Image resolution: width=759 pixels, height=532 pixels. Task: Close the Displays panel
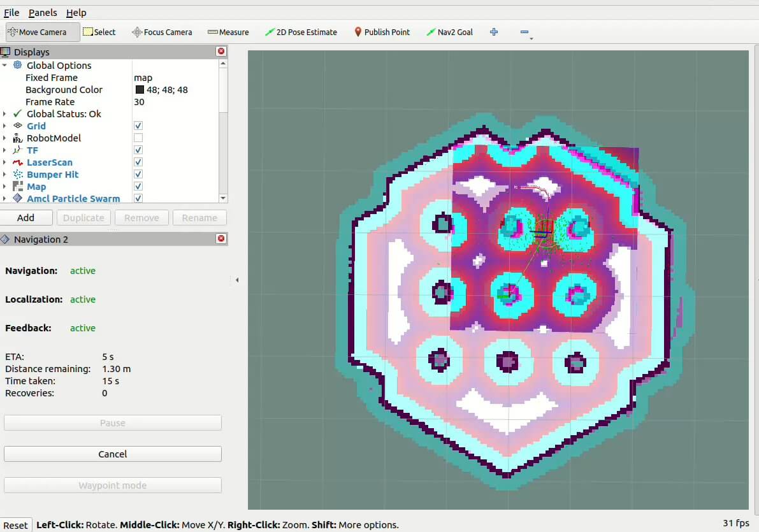pyautogui.click(x=221, y=52)
